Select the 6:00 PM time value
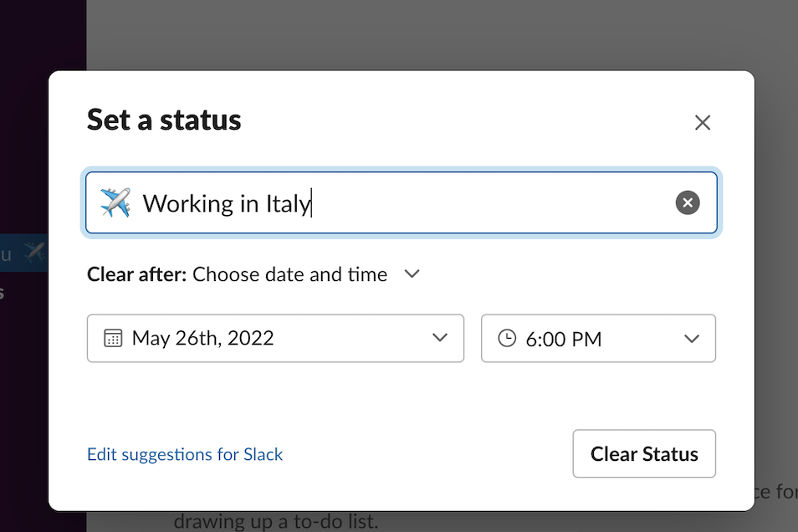The image size is (798, 532). click(564, 339)
